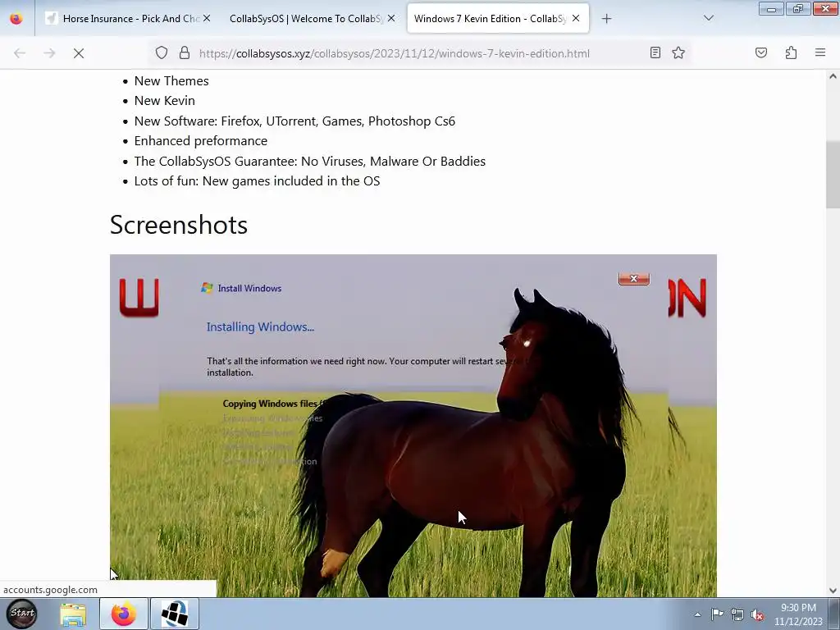Open the extensions puzzle icon
The width and height of the screenshot is (840, 630).
click(x=792, y=52)
